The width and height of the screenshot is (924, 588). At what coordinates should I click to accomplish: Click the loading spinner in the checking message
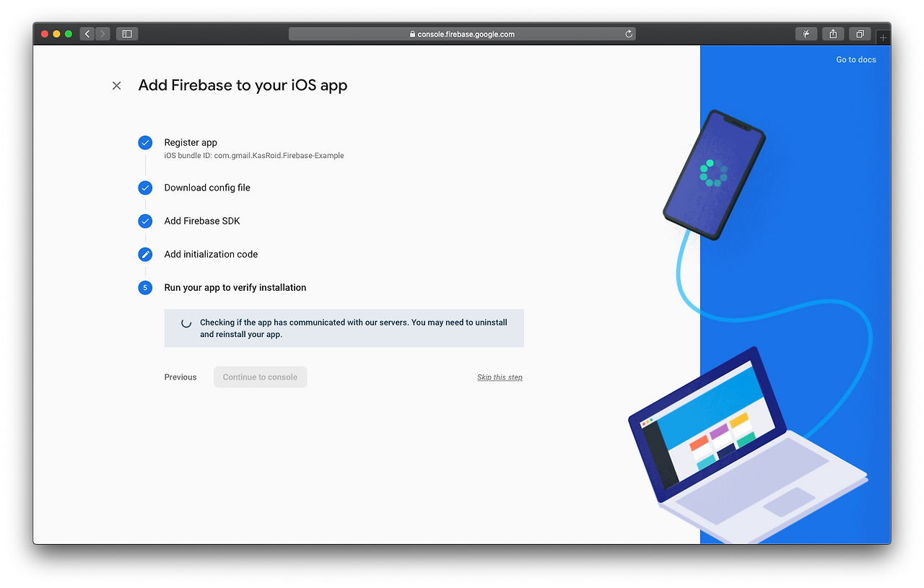(186, 323)
